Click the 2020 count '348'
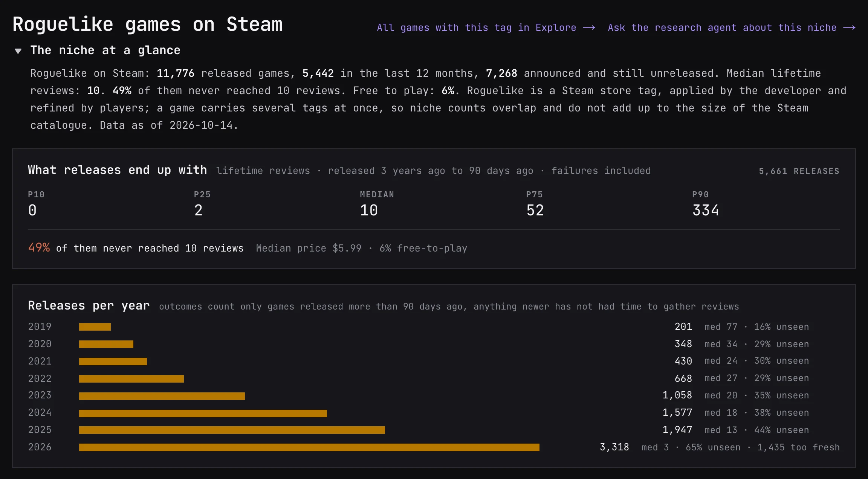868x479 pixels. click(x=683, y=344)
